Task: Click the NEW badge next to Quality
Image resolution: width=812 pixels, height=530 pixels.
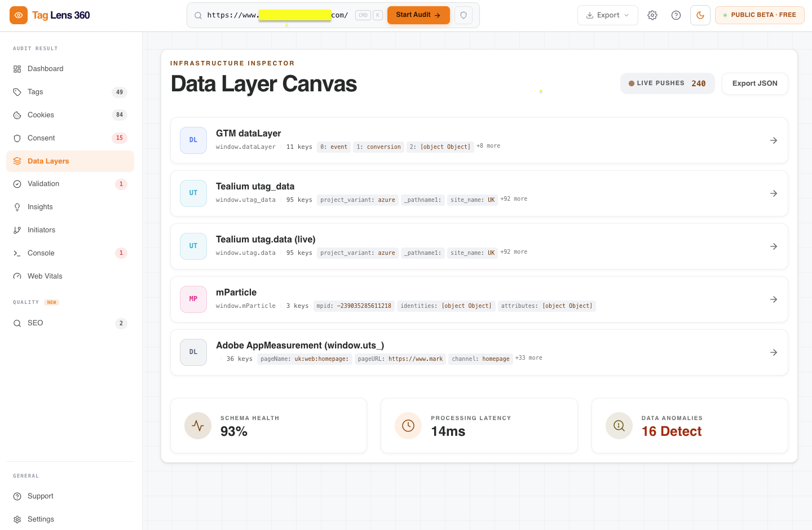Action: coord(52,303)
